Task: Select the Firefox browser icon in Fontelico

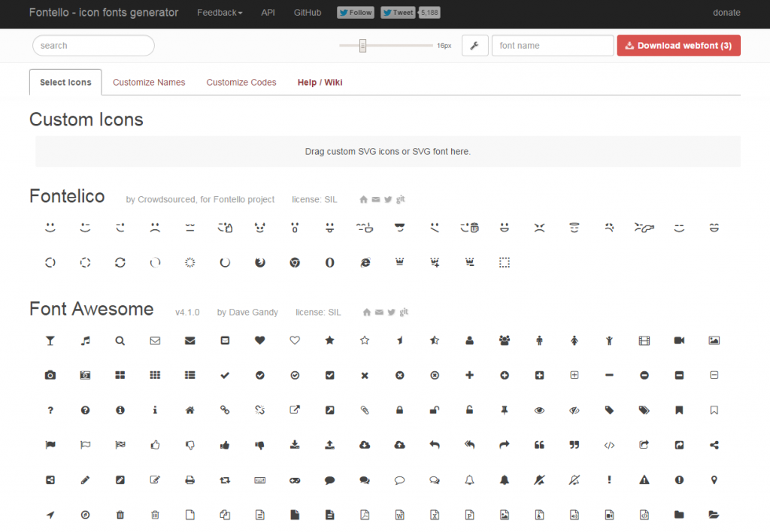Action: click(259, 262)
